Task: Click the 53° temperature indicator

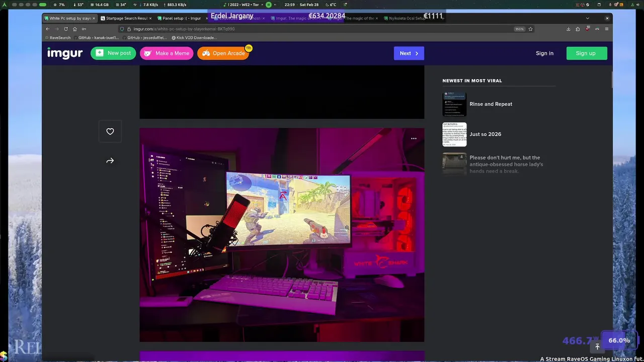Action: (78, 5)
